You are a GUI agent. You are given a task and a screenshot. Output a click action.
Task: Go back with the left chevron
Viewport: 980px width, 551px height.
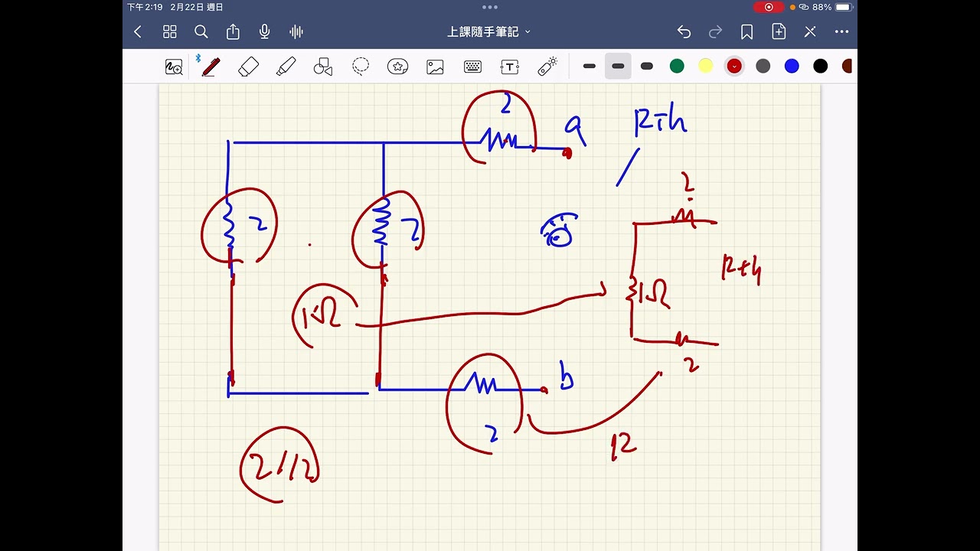tap(138, 31)
